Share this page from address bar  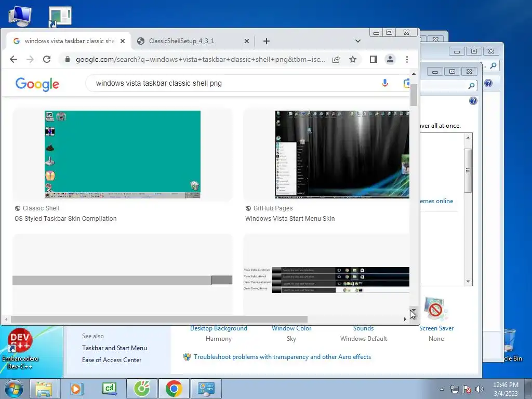click(336, 59)
